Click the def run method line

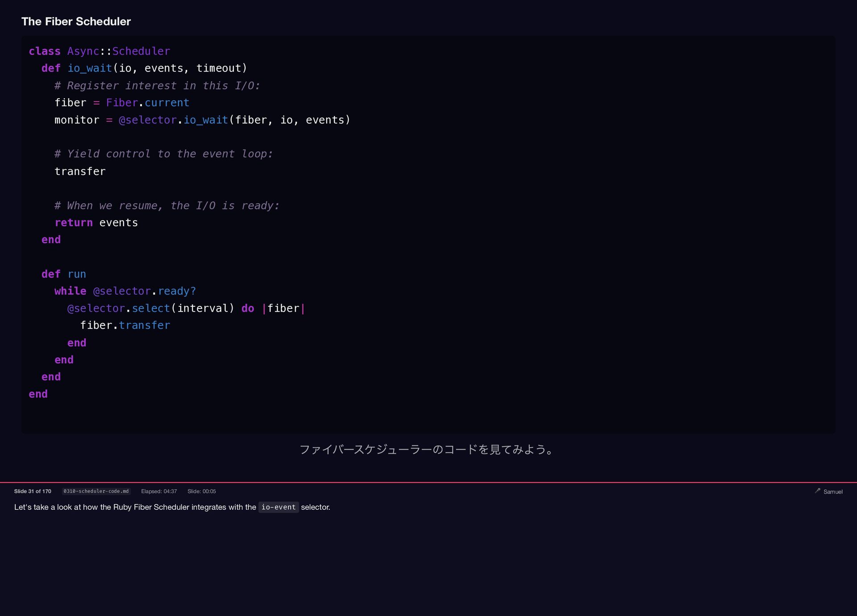coord(63,274)
